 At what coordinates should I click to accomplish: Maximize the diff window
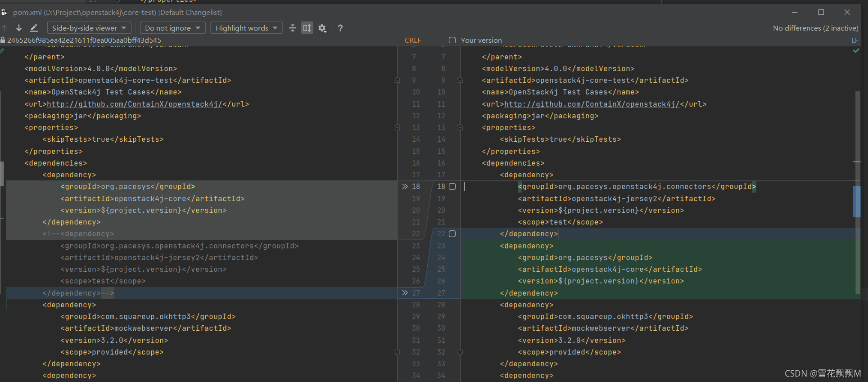(x=821, y=12)
